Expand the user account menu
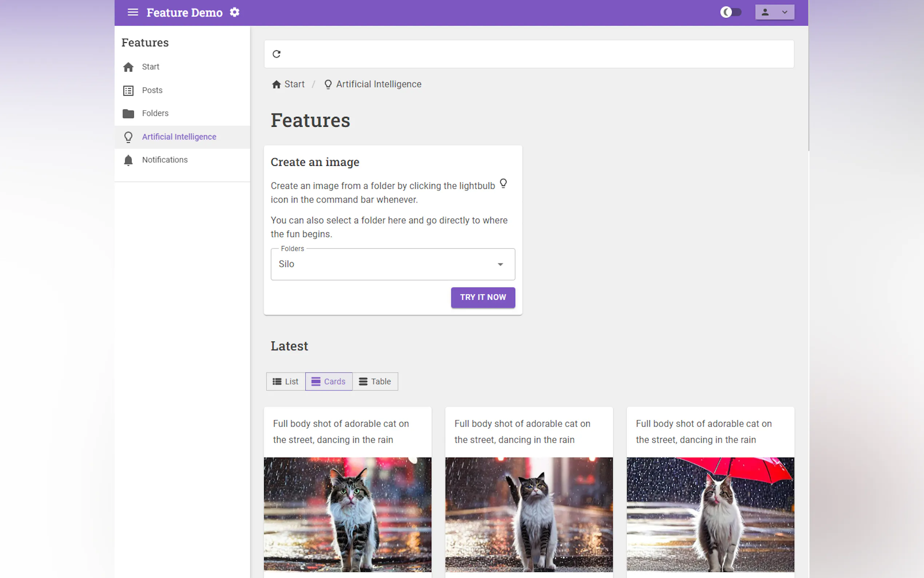Screen dimensions: 924x578 tap(774, 12)
